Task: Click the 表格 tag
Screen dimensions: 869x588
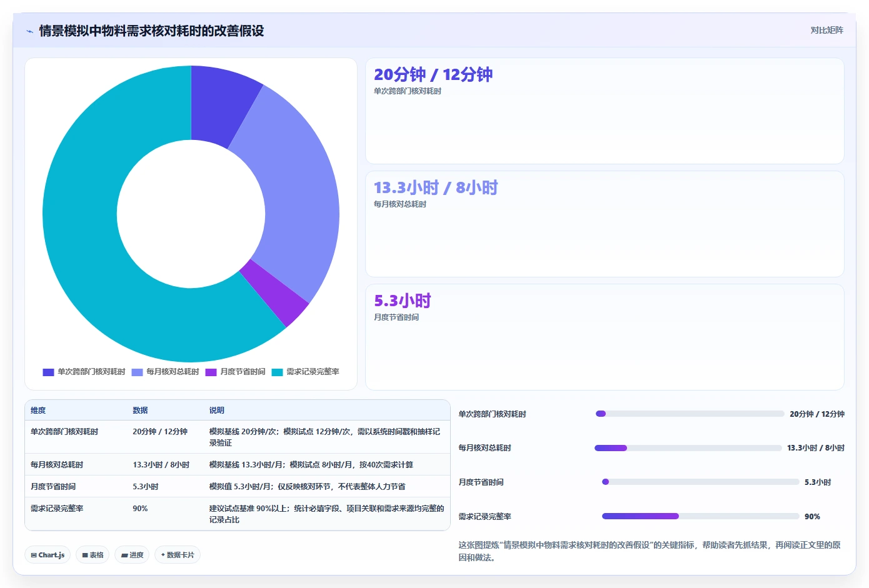Action: coord(93,555)
